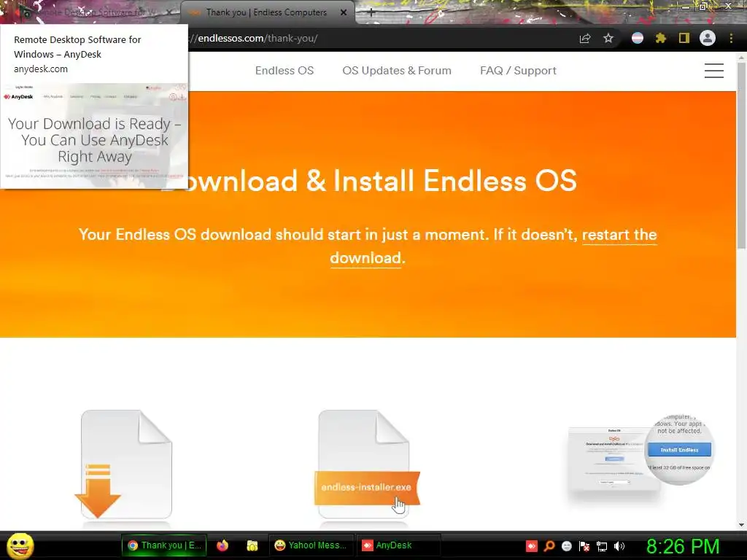Click the download arrow file illustration
This screenshot has height=560, width=747.
[x=124, y=464]
